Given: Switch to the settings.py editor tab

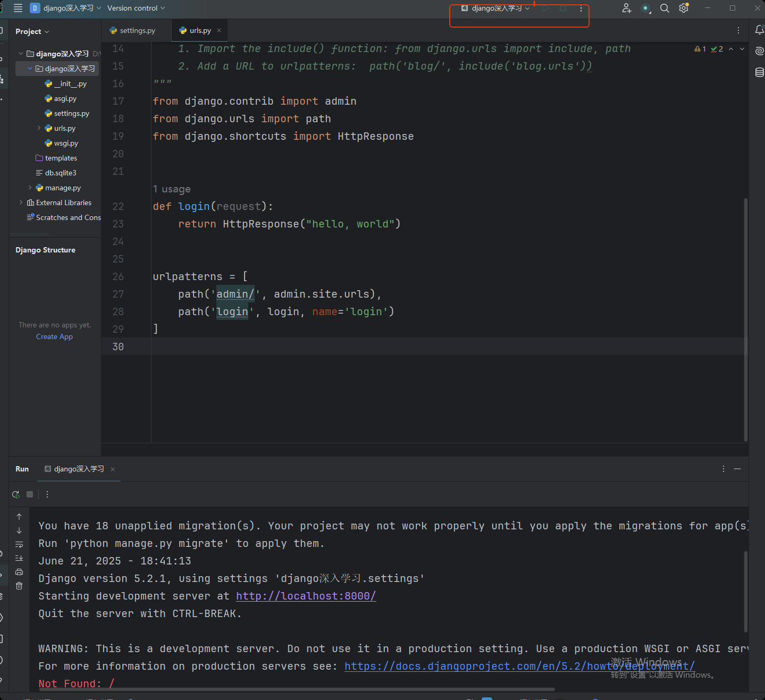Looking at the screenshot, I should [x=137, y=30].
